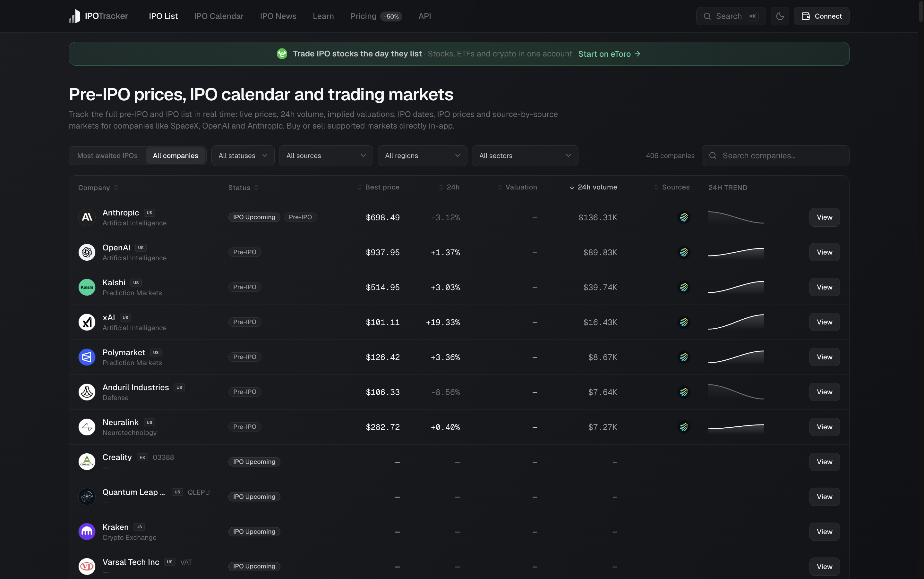Click the source icon in Neuralink row
The width and height of the screenshot is (924, 579).
point(684,427)
